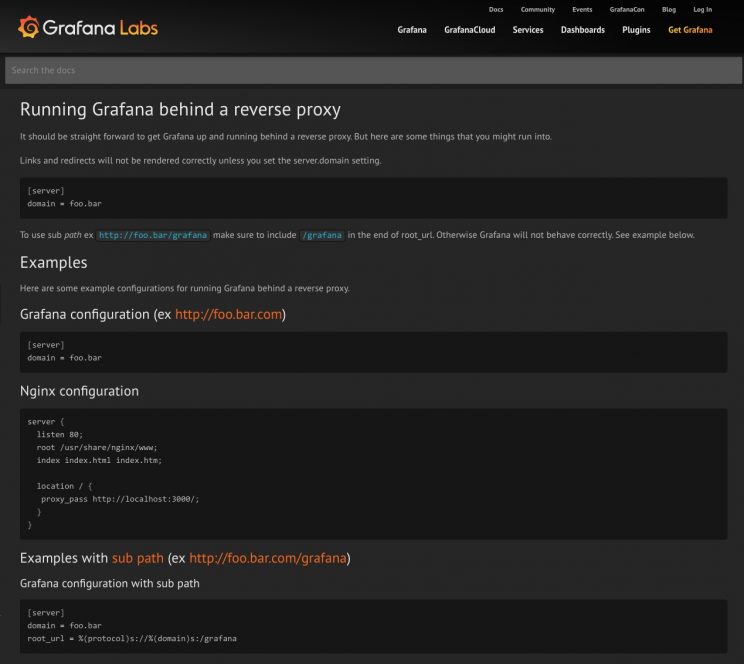This screenshot has height=664, width=744.
Task: Select Services in the main navigation
Action: 528,30
